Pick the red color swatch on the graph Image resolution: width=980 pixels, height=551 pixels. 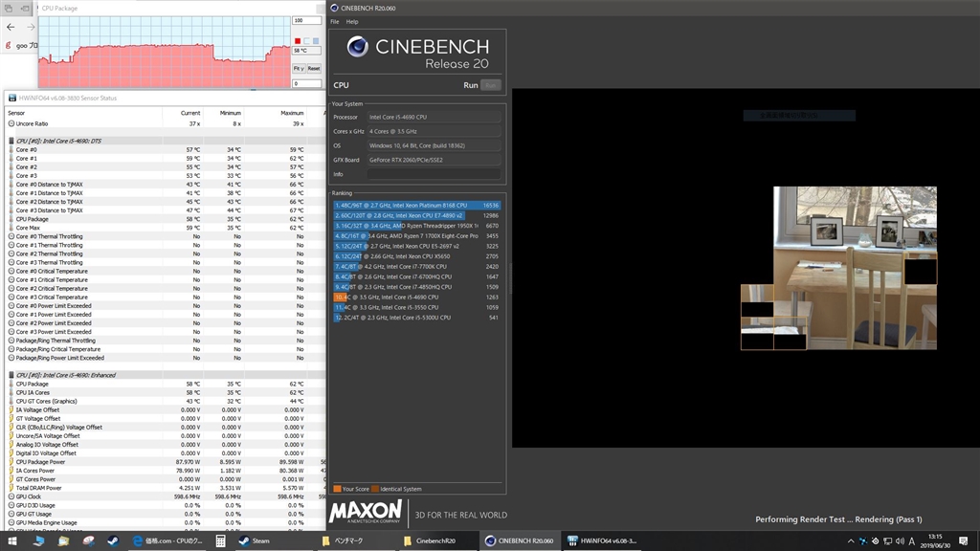[298, 41]
